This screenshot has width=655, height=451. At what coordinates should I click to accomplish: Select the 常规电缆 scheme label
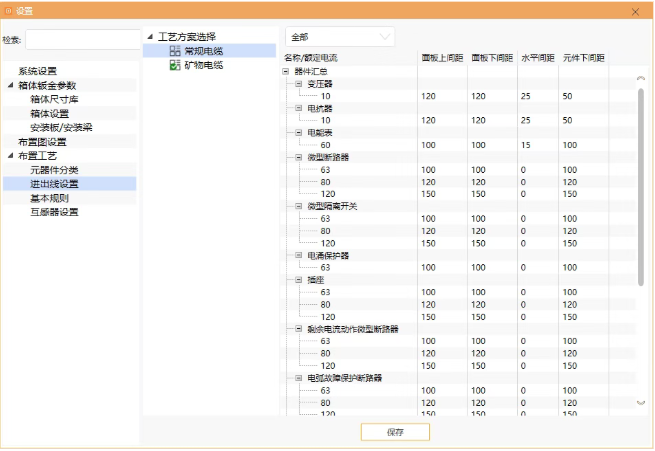point(203,51)
